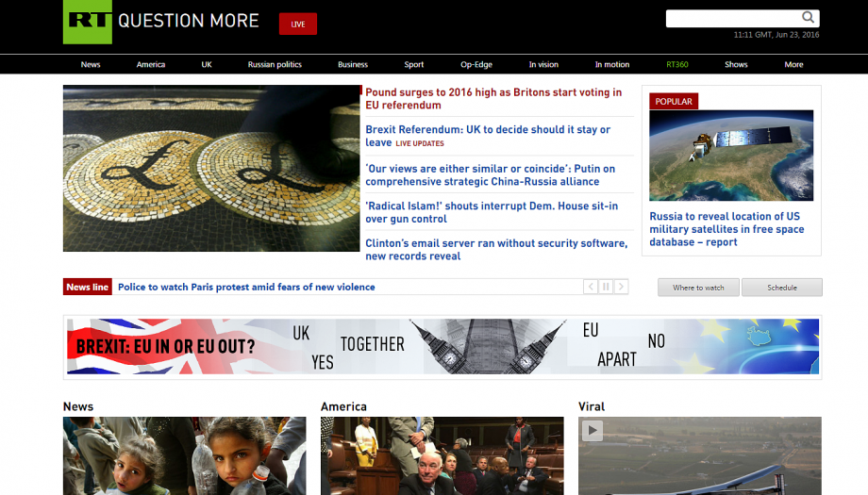Open the Paris protest News line headline
This screenshot has width=868, height=495.
click(x=246, y=287)
